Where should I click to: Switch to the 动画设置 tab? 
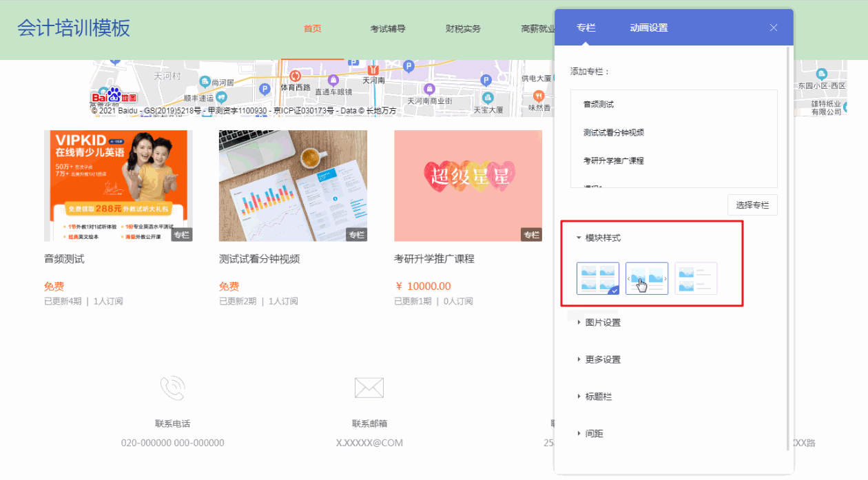(649, 28)
